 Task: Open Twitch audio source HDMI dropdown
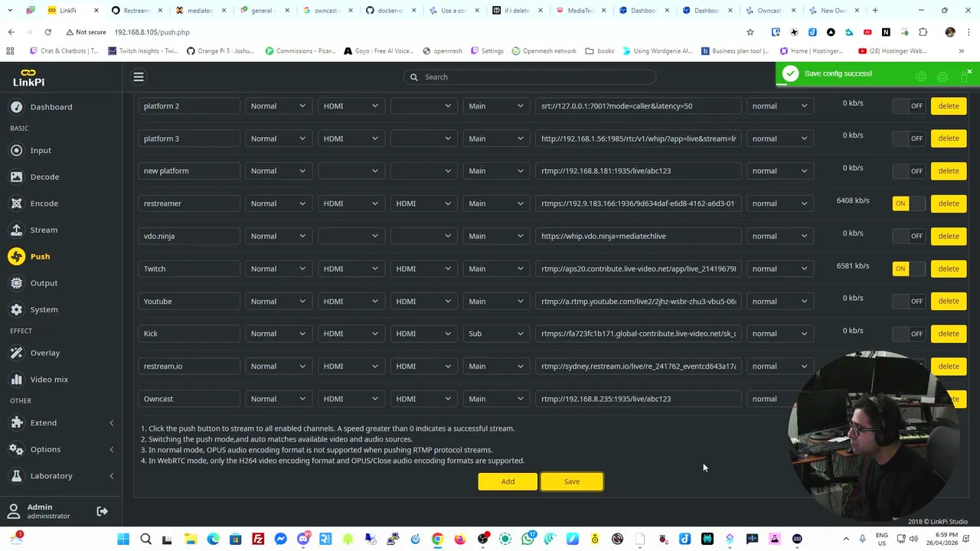[423, 269]
